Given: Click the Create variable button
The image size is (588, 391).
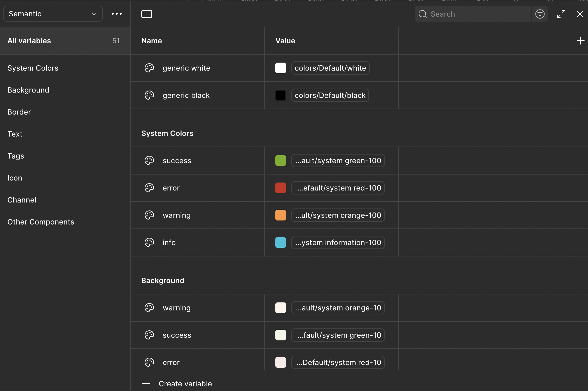Looking at the screenshot, I should [x=185, y=384].
